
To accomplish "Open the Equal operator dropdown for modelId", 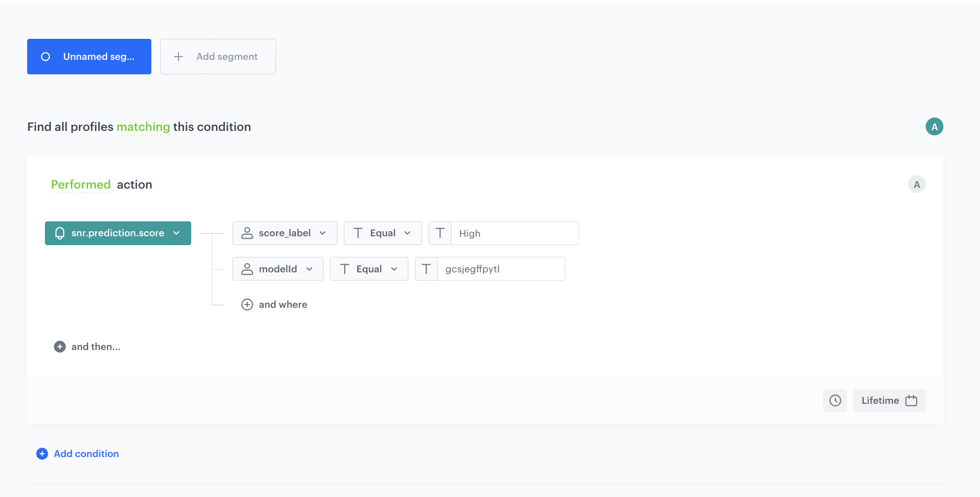I will (x=369, y=269).
